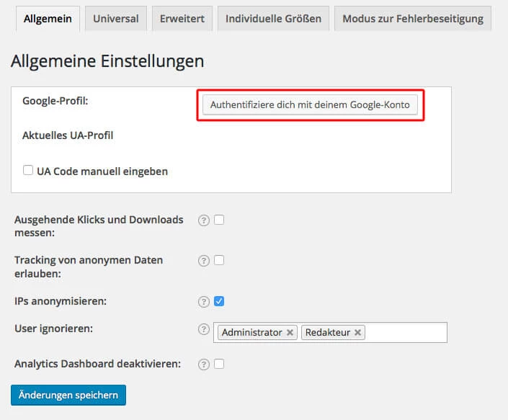
Task: Uncheck the IPs anonymisieren checkbox
Action: [x=219, y=301]
